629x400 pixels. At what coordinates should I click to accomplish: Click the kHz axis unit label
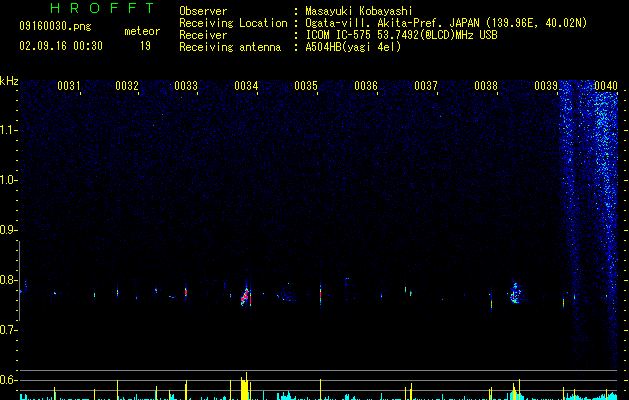[9, 81]
